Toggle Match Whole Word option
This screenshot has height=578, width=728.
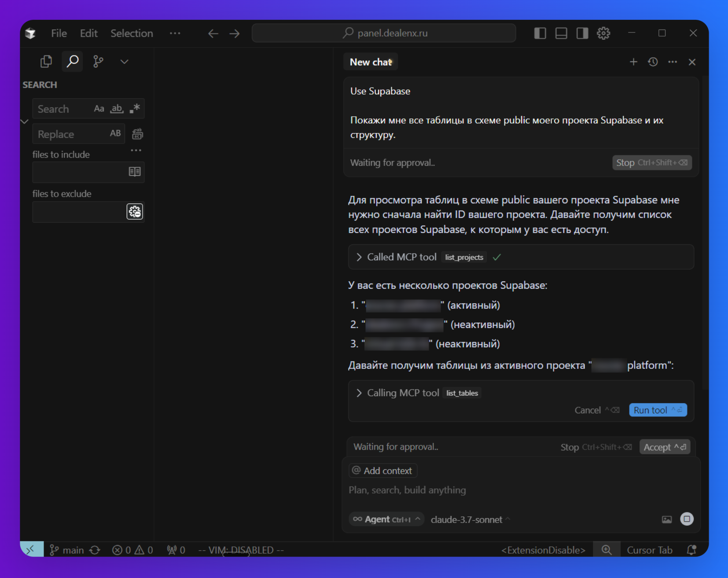coord(117,109)
